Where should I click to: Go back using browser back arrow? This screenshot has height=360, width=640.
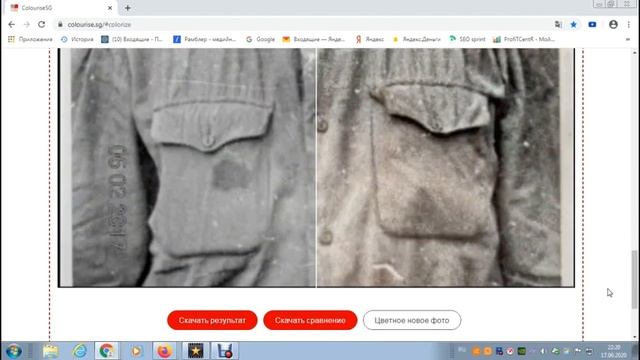[x=11, y=24]
